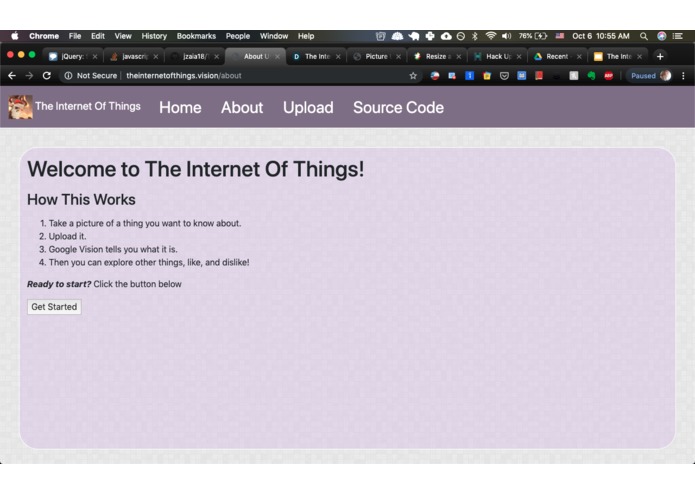This screenshot has height=494, width=695.
Task: Close the 'Recent' Google Drive tab
Action: pos(579,57)
